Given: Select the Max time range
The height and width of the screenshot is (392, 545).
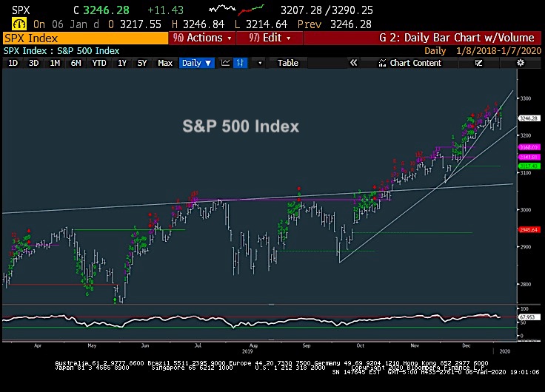Looking at the screenshot, I should (165, 63).
